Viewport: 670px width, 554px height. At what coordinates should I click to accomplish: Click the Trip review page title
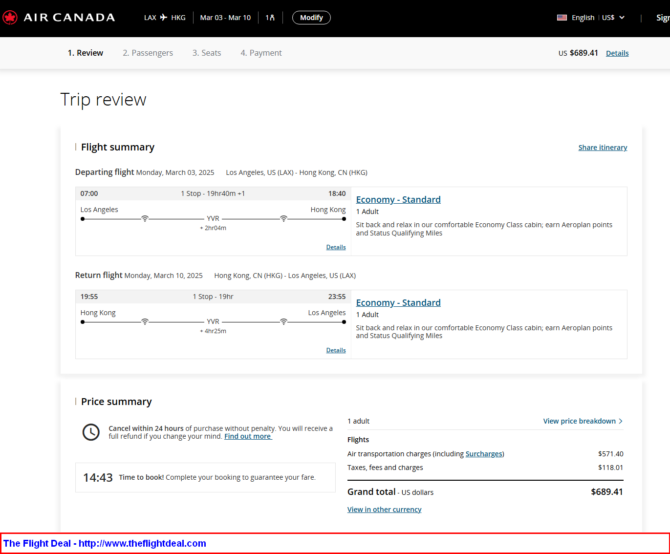(x=103, y=100)
